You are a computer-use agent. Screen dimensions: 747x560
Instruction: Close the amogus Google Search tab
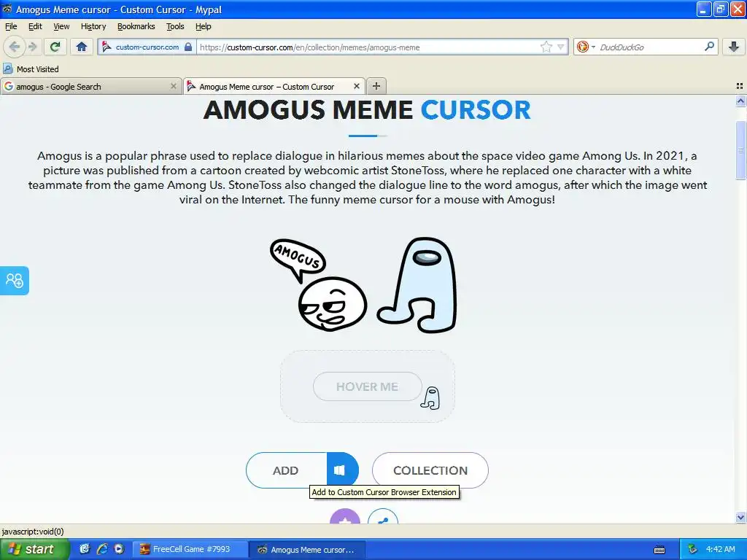[x=174, y=86]
